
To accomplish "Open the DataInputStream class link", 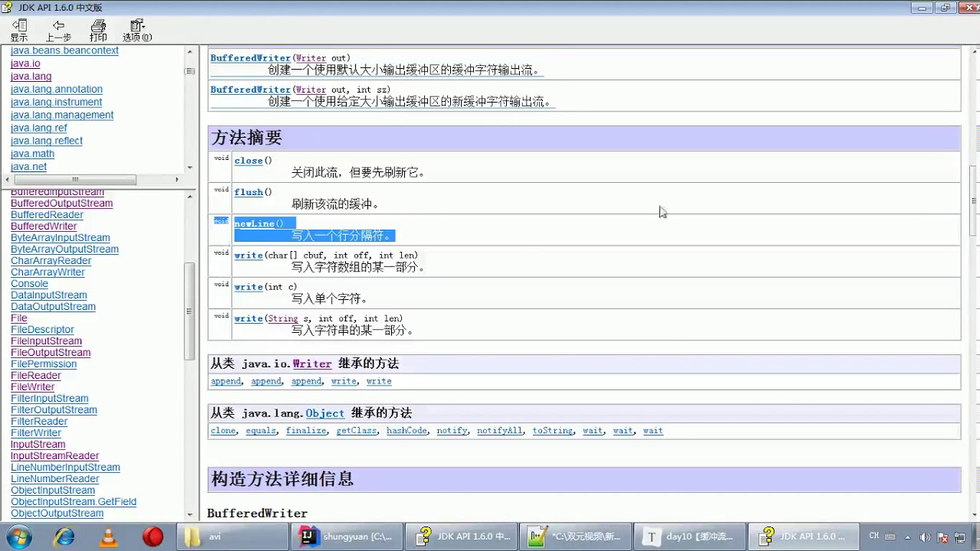I will coord(49,295).
